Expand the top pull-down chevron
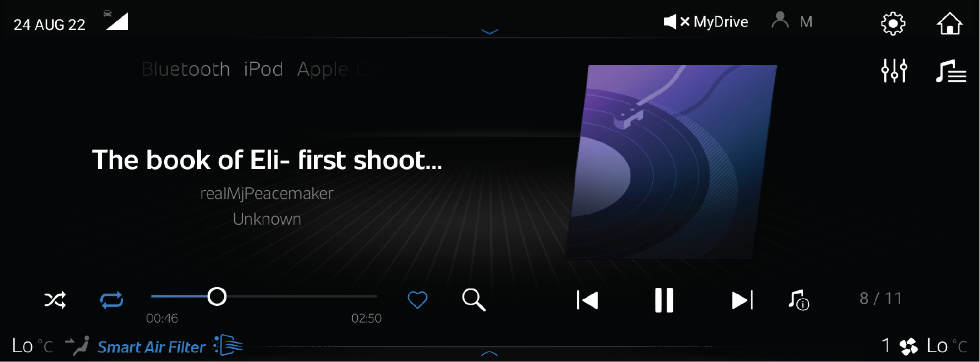The height and width of the screenshot is (362, 980). [x=489, y=32]
